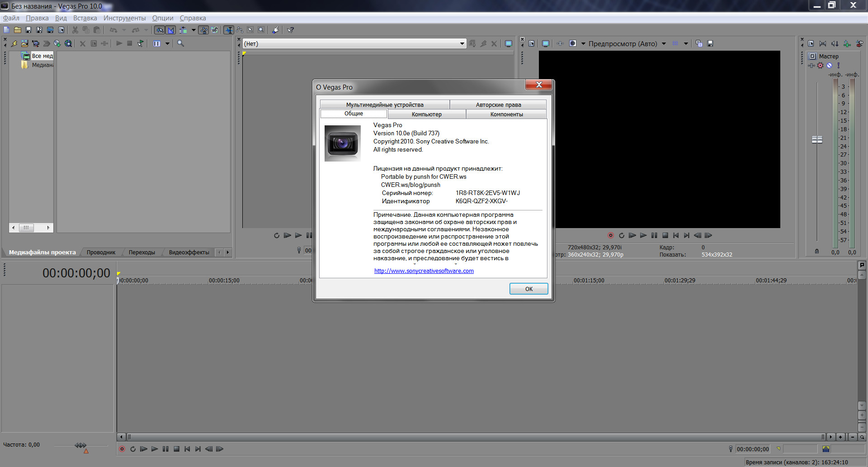Open the Предпросмотр (Авто) quality dropdown
Image resolution: width=868 pixels, height=467 pixels.
(664, 43)
